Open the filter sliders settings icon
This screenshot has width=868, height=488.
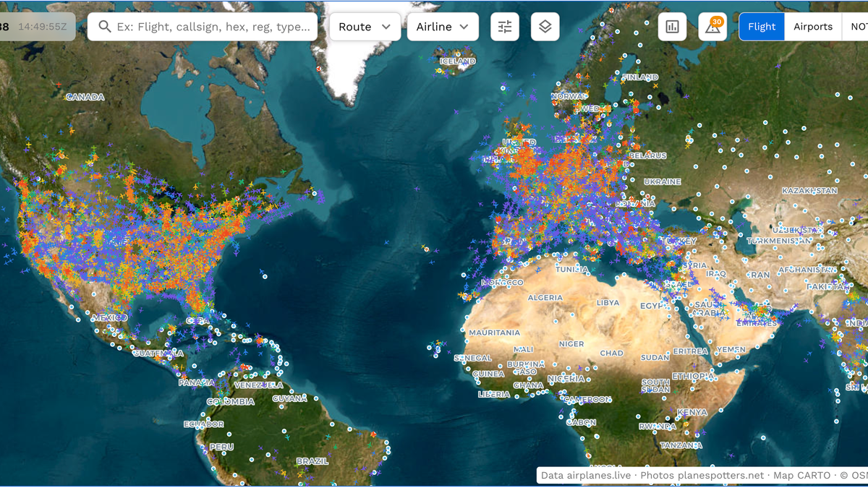click(x=505, y=27)
